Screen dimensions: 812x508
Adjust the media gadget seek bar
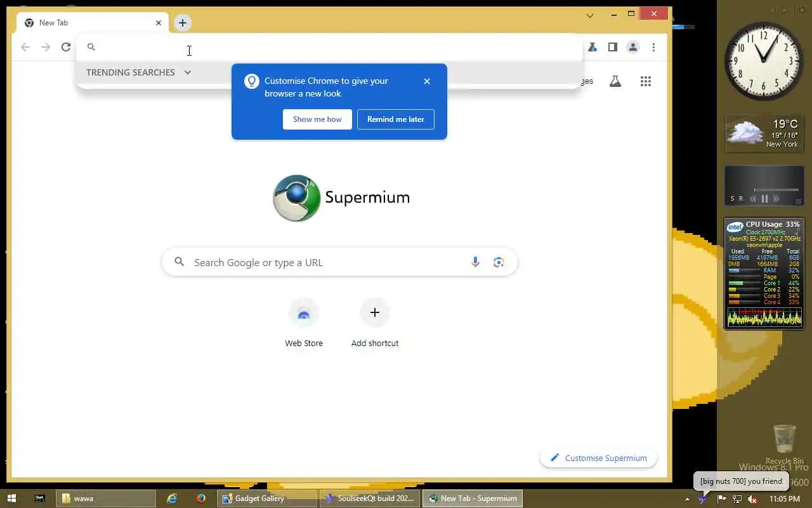776,190
